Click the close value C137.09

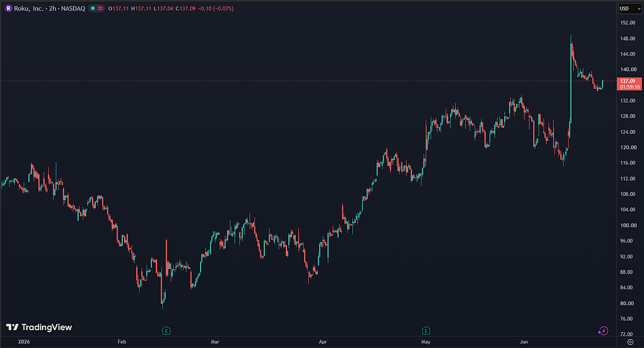(185, 9)
